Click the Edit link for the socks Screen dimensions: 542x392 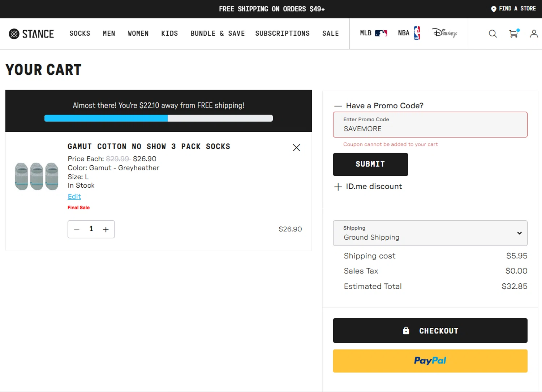pyautogui.click(x=74, y=197)
